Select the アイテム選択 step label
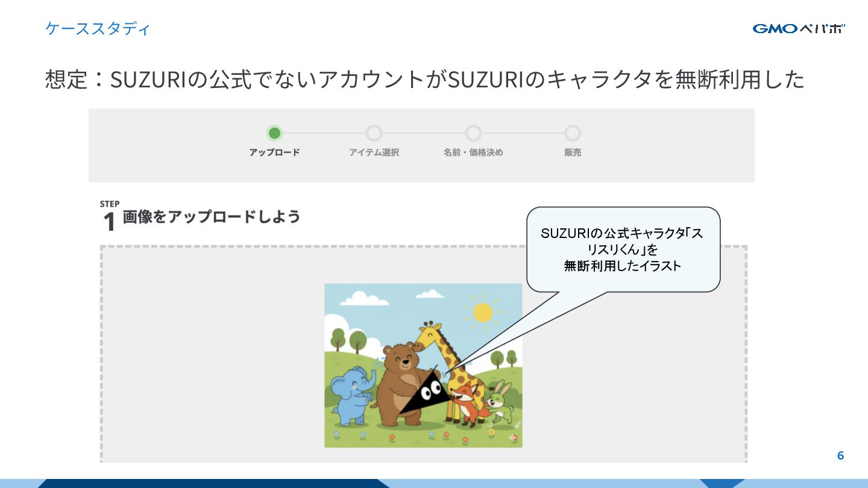 tap(374, 153)
